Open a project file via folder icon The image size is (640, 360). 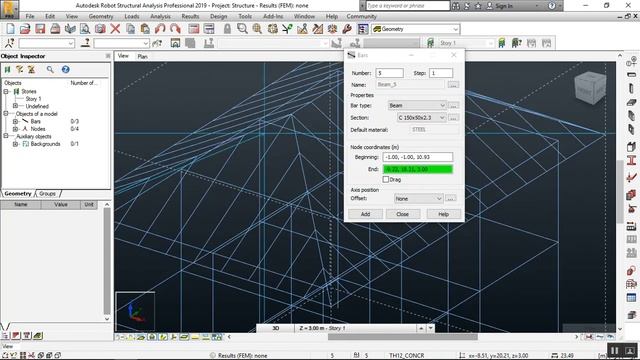tap(25, 29)
